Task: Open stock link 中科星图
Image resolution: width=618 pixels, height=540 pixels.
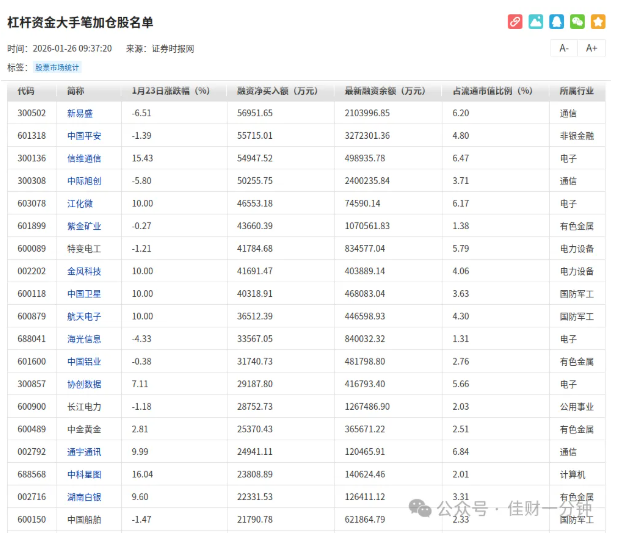Action: tap(84, 475)
